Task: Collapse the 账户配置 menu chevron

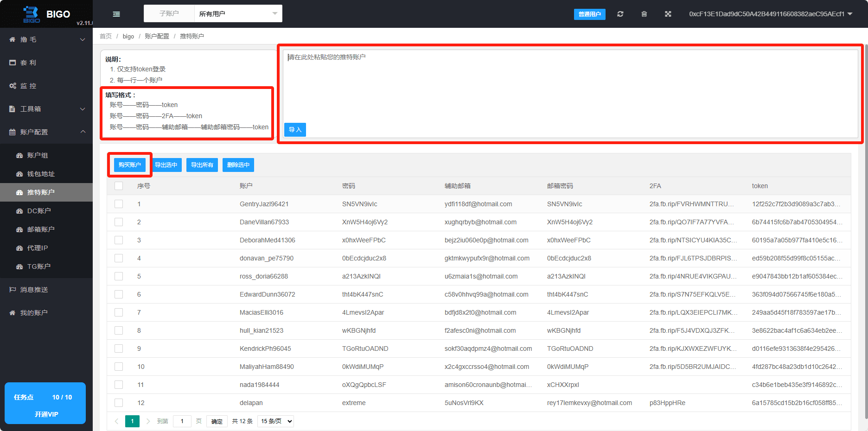Action: tap(83, 132)
